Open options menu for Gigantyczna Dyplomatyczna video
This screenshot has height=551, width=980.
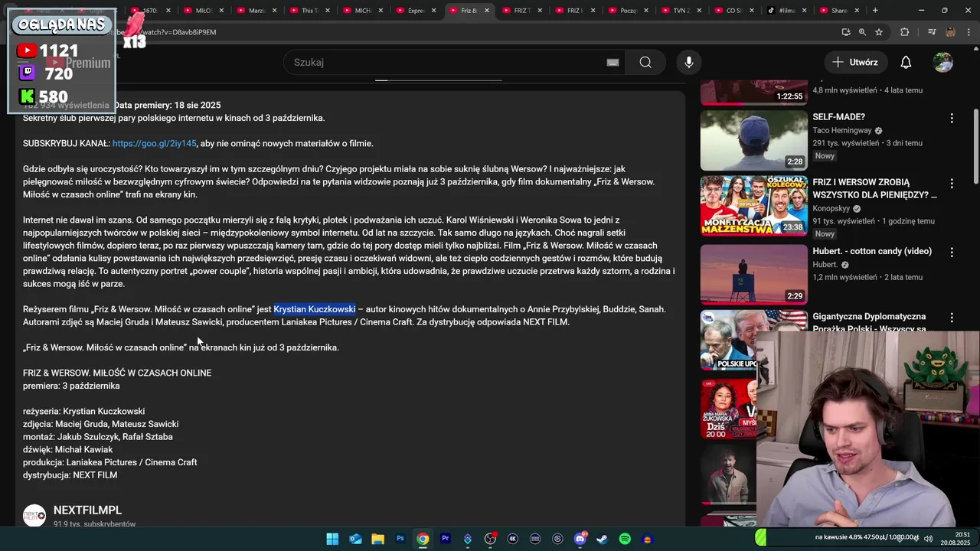952,317
